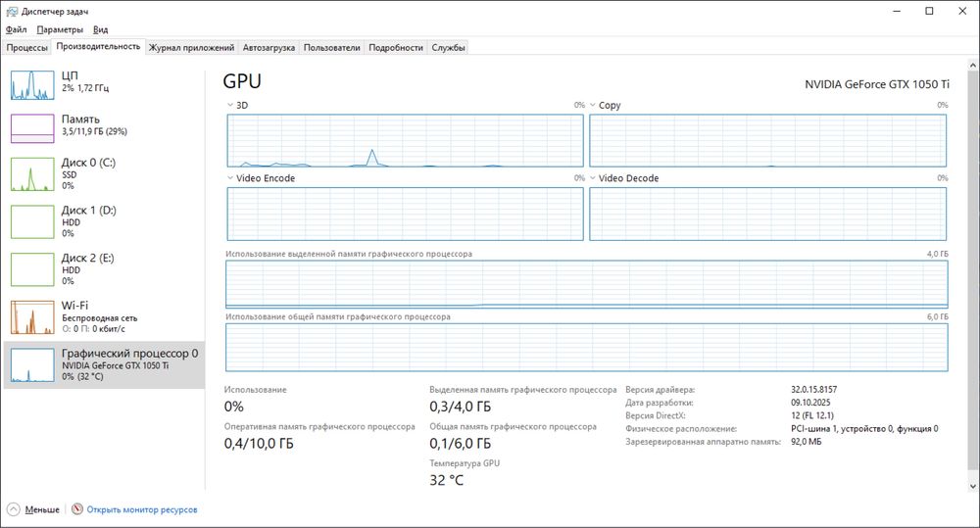The image size is (980, 528).
Task: Click the Resource Monitor icon
Action: (77, 509)
